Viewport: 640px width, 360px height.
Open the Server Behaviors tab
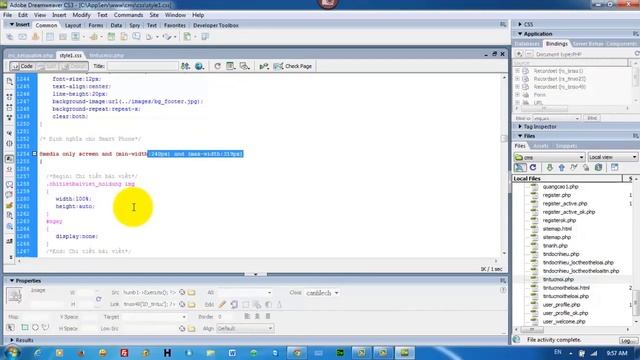588,44
